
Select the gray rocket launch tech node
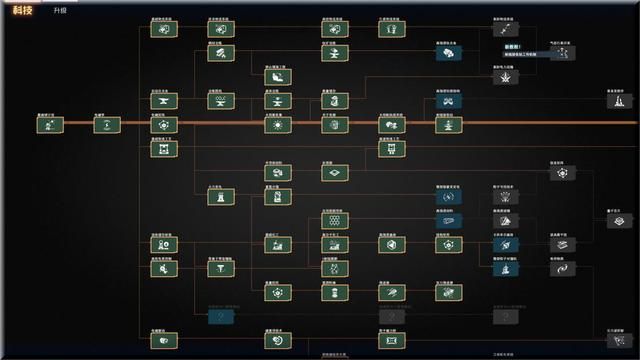[619, 101]
